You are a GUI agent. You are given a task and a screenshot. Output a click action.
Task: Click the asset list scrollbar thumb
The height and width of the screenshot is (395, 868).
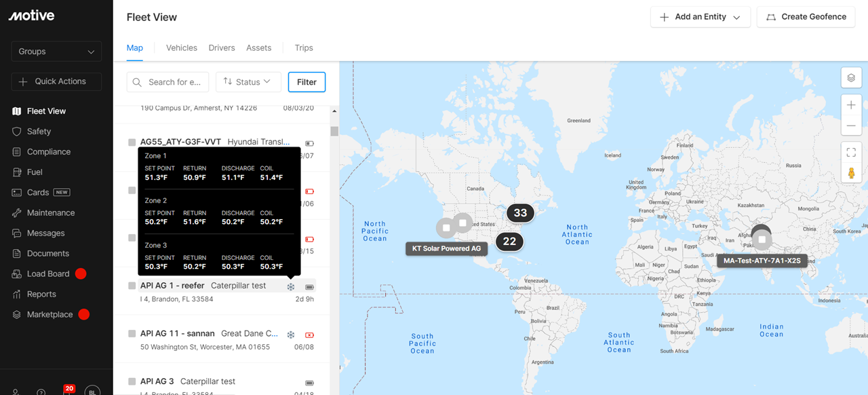tap(334, 131)
